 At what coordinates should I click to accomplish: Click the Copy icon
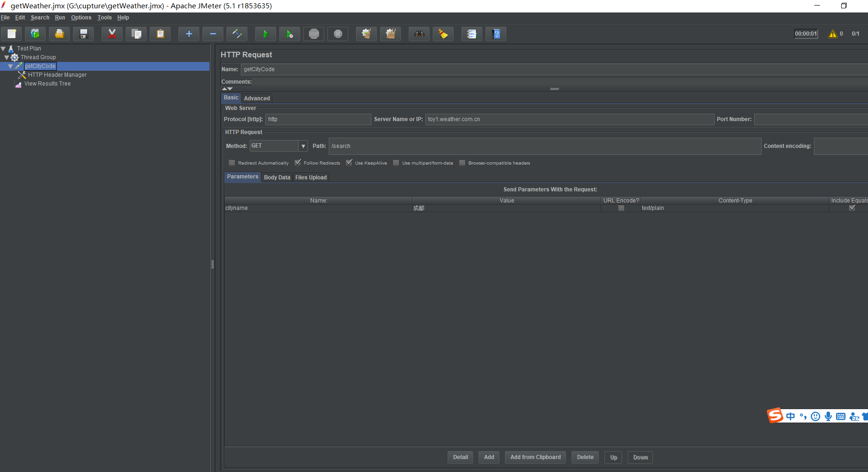tap(136, 34)
